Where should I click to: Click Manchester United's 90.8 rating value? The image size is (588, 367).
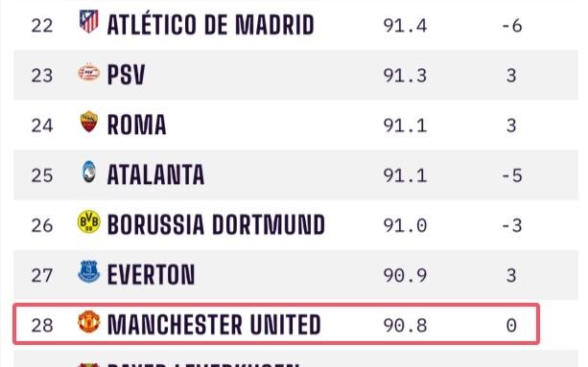pyautogui.click(x=405, y=325)
